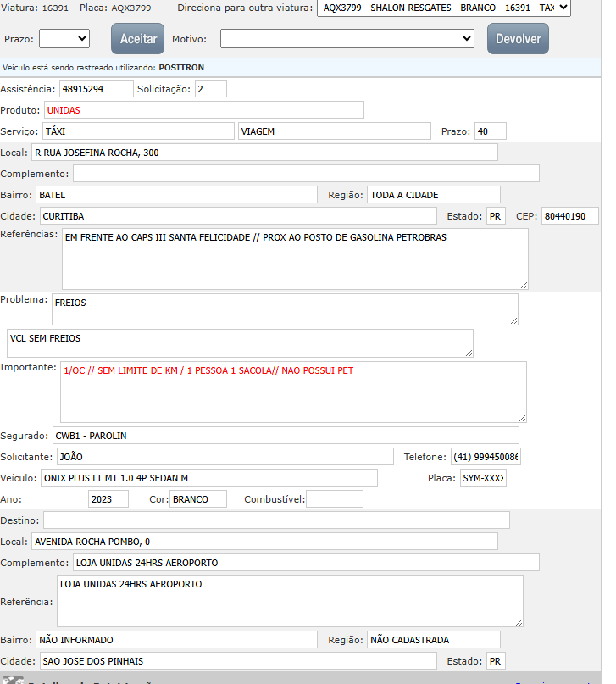
Task: Click the Referências text area about CAPS III
Action: click(295, 259)
